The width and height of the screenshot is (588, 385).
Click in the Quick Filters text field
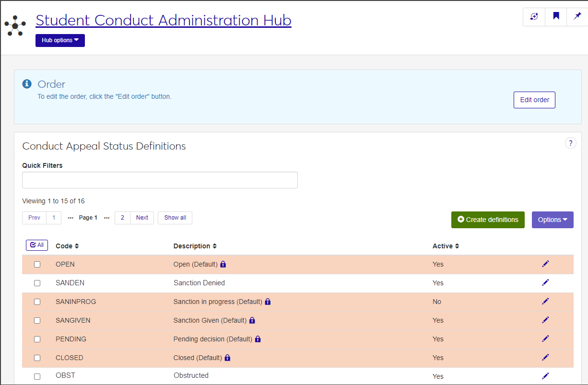coord(160,180)
